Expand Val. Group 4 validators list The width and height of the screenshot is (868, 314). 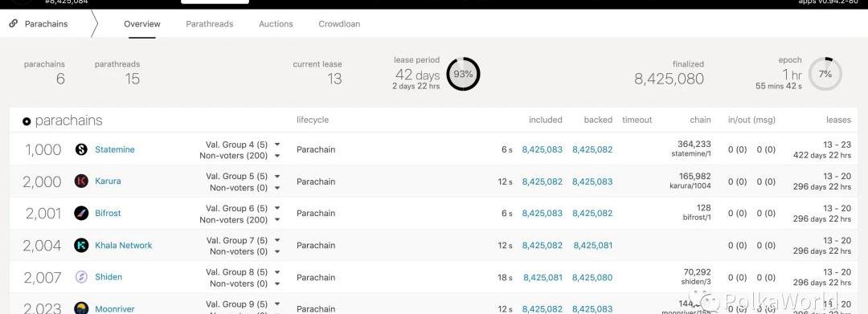(277, 145)
